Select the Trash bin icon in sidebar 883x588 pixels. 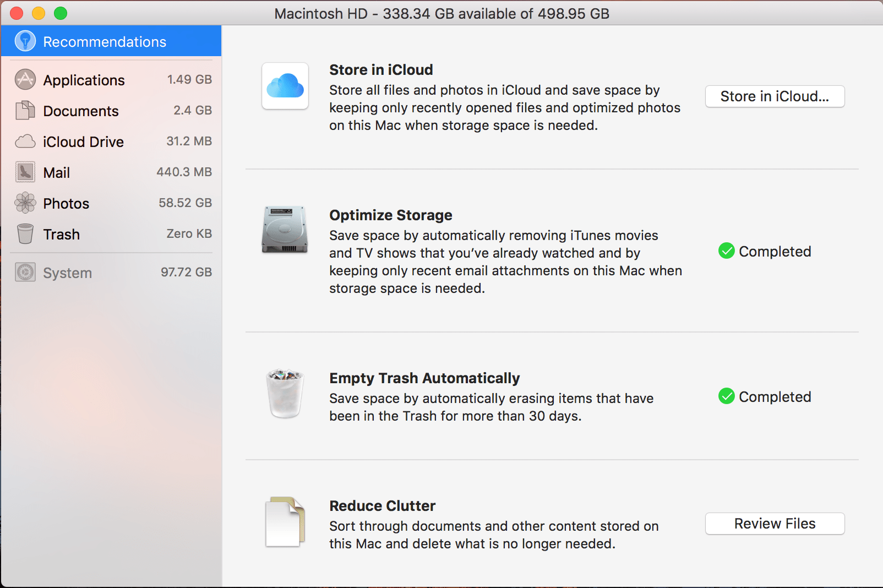24,233
